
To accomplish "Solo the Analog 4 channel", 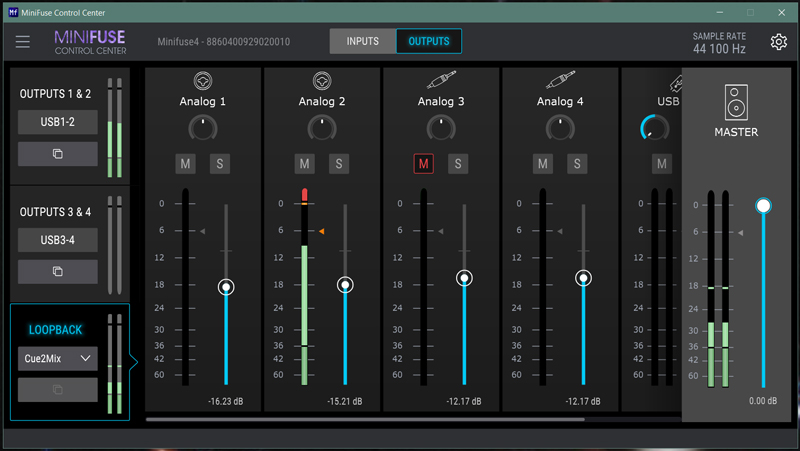I will (577, 164).
